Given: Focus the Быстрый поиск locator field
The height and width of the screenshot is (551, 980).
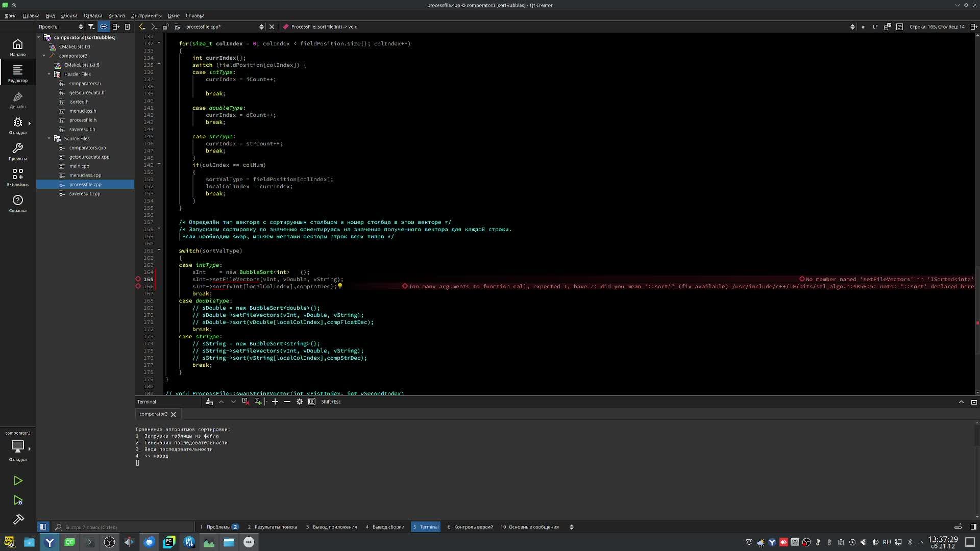Looking at the screenshot, I should click(x=124, y=527).
